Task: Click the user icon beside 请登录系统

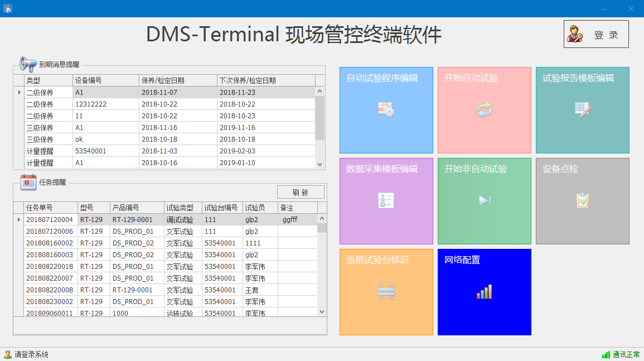Action: tap(7, 354)
